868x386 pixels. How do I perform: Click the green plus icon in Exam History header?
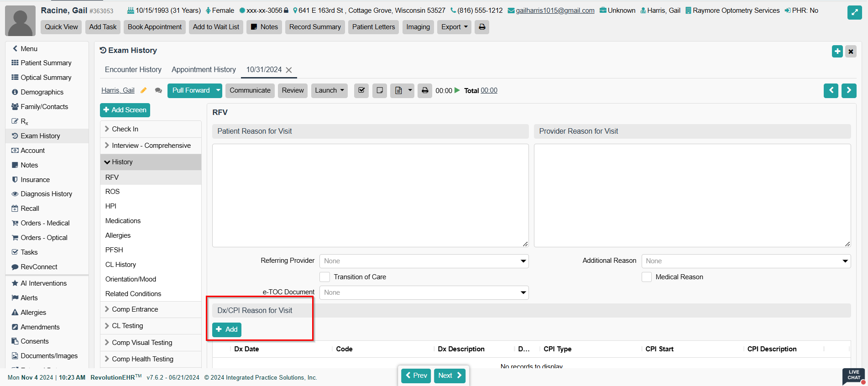coord(837,51)
